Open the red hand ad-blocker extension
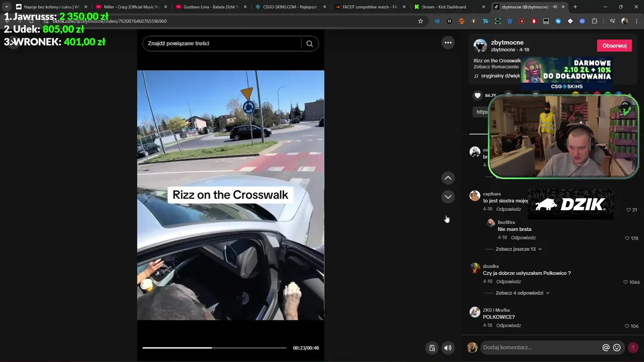The height and width of the screenshot is (362, 644). click(x=534, y=21)
